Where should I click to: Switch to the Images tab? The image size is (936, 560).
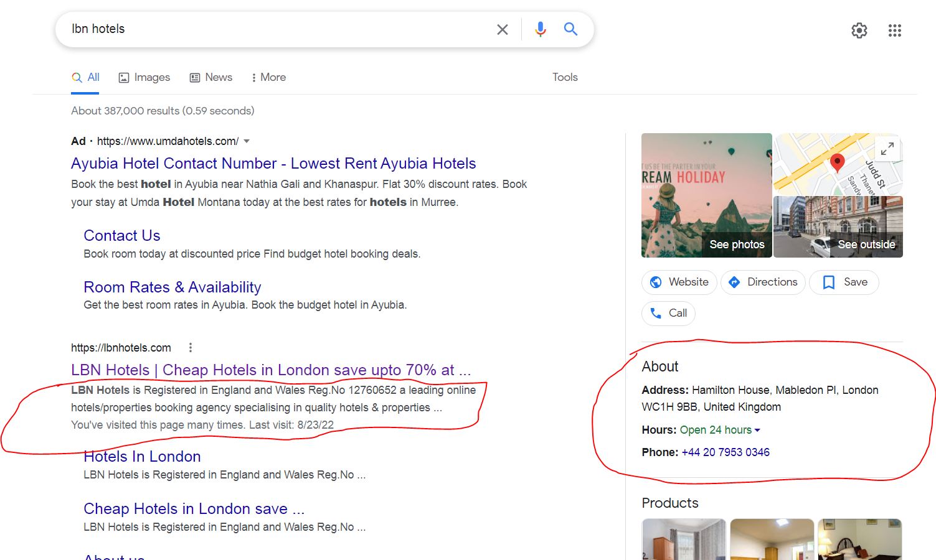tap(144, 77)
